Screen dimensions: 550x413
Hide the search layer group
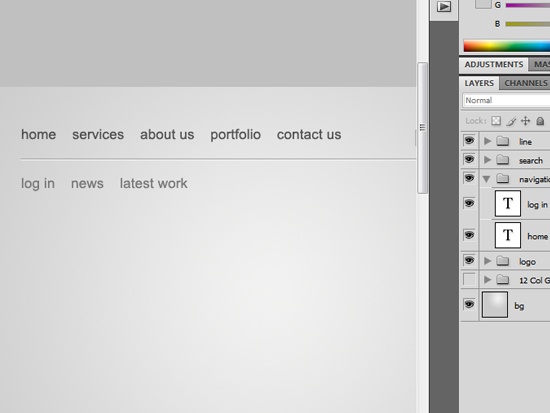click(x=469, y=159)
